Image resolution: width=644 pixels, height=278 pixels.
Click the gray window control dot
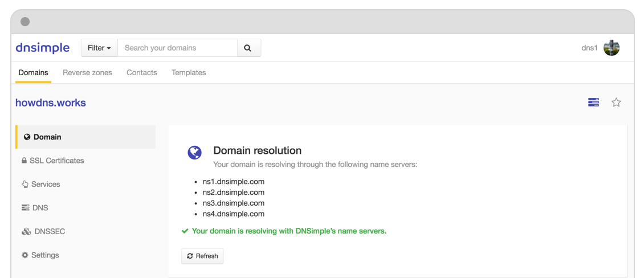pos(25,22)
